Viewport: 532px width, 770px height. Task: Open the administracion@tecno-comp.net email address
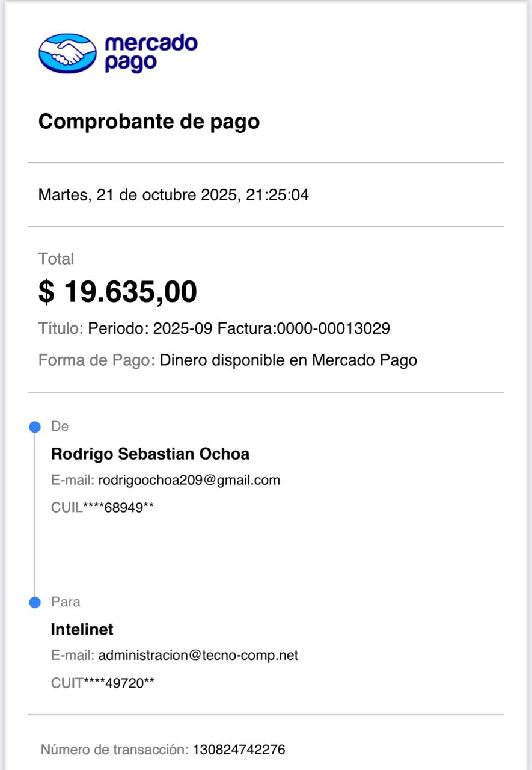(x=198, y=655)
